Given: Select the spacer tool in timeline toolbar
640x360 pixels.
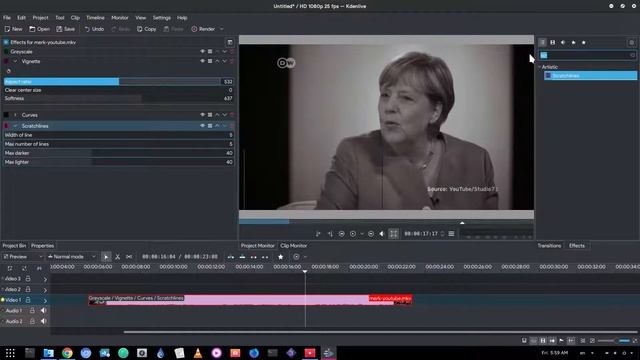Looking at the screenshot, I should point(129,257).
